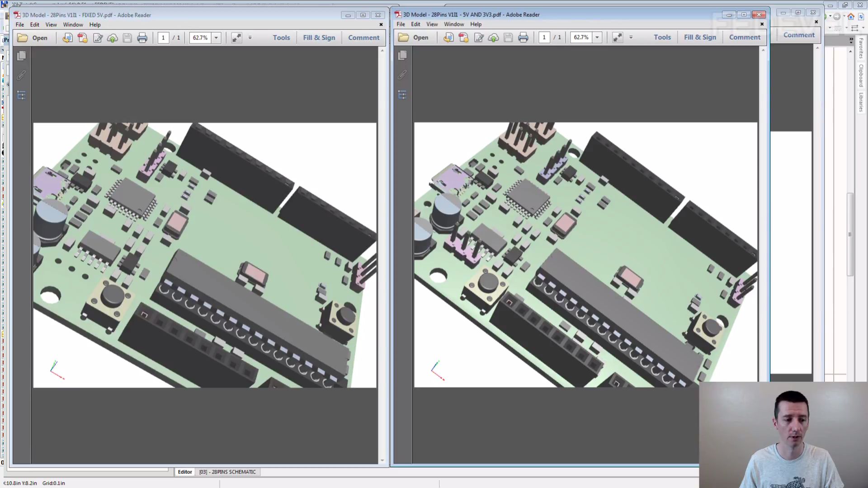868x488 pixels.
Task: Toggle read mode in 5V AND 3V3 window
Action: coord(617,38)
